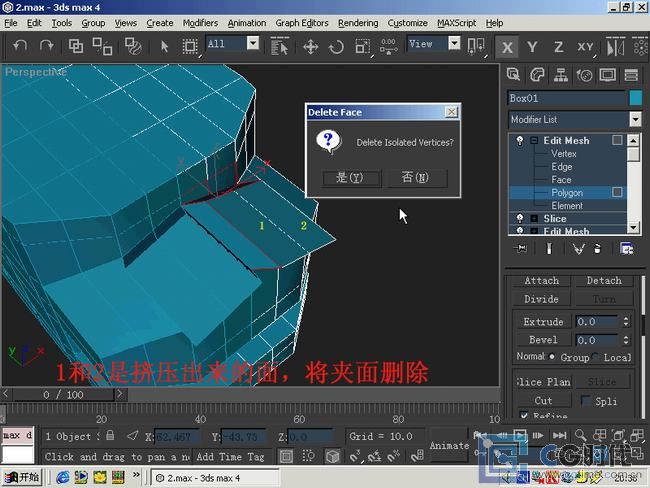Click Remove Modifier trash icon

pos(597,248)
